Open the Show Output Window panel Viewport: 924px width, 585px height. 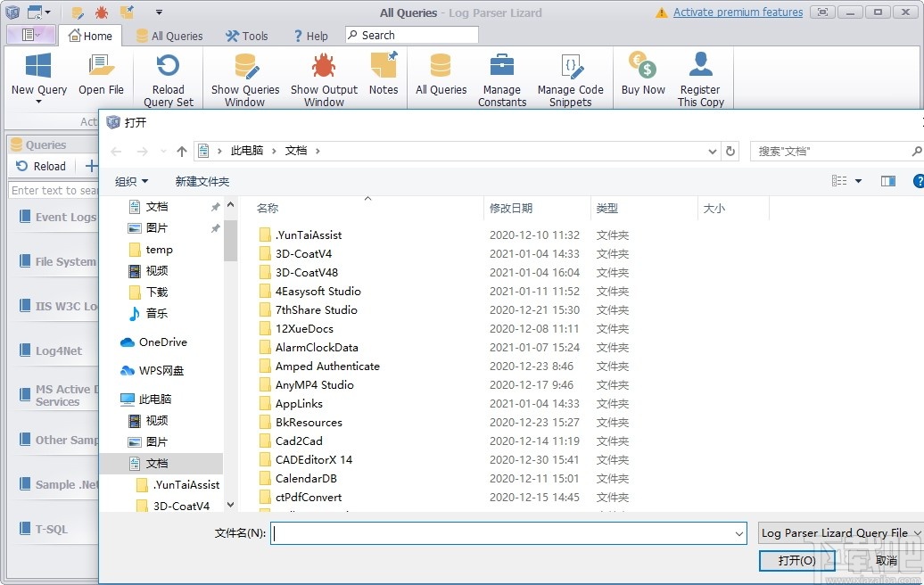(x=324, y=78)
